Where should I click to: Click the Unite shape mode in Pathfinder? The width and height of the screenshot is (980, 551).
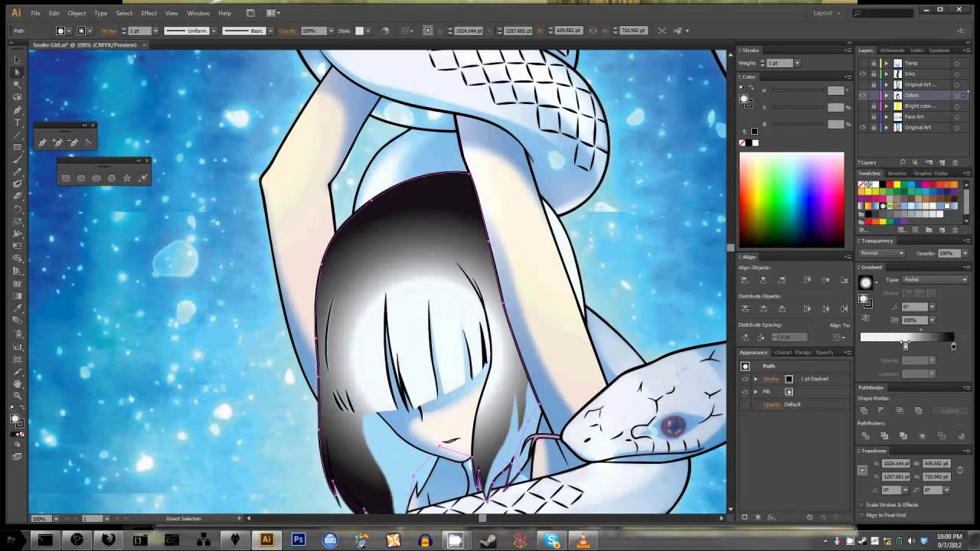pyautogui.click(x=865, y=410)
